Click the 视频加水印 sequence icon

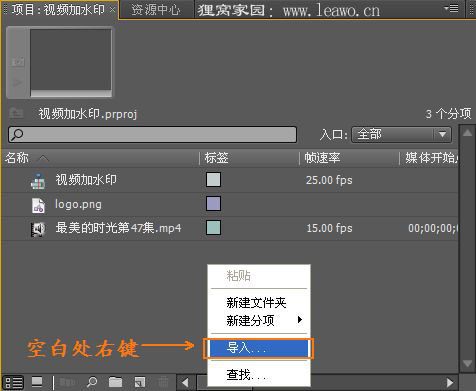coord(38,181)
